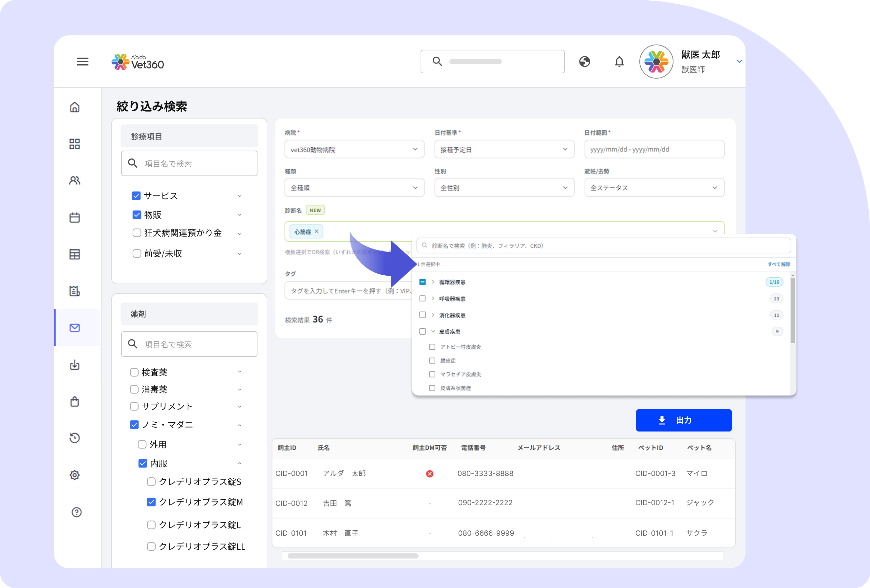Viewport: 870px width, 588px height.
Task: Uncheck the ノミ・マダニ checkbox
Action: (134, 425)
